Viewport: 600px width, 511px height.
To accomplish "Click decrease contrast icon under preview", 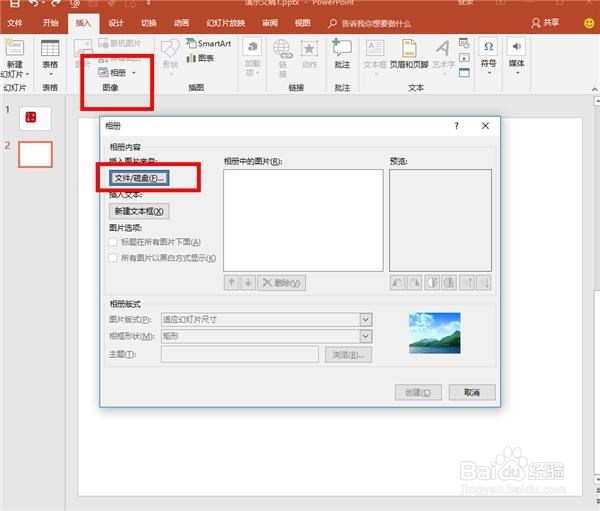I will pos(449,283).
